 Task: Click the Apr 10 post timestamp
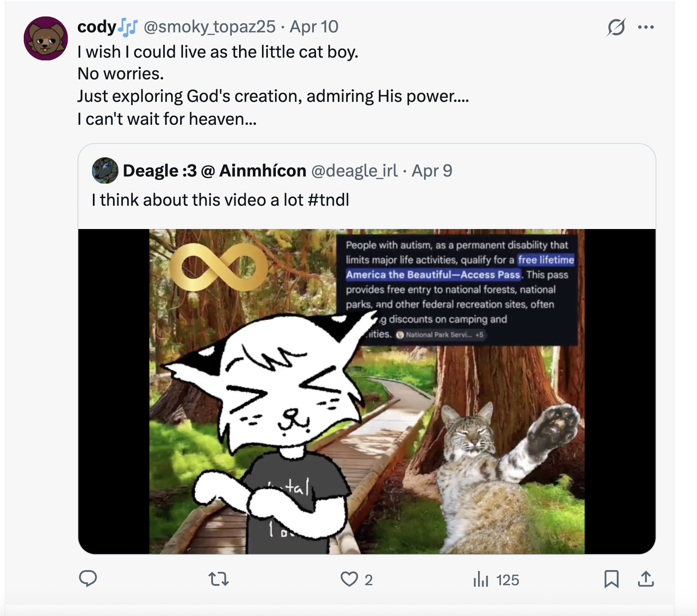point(314,27)
